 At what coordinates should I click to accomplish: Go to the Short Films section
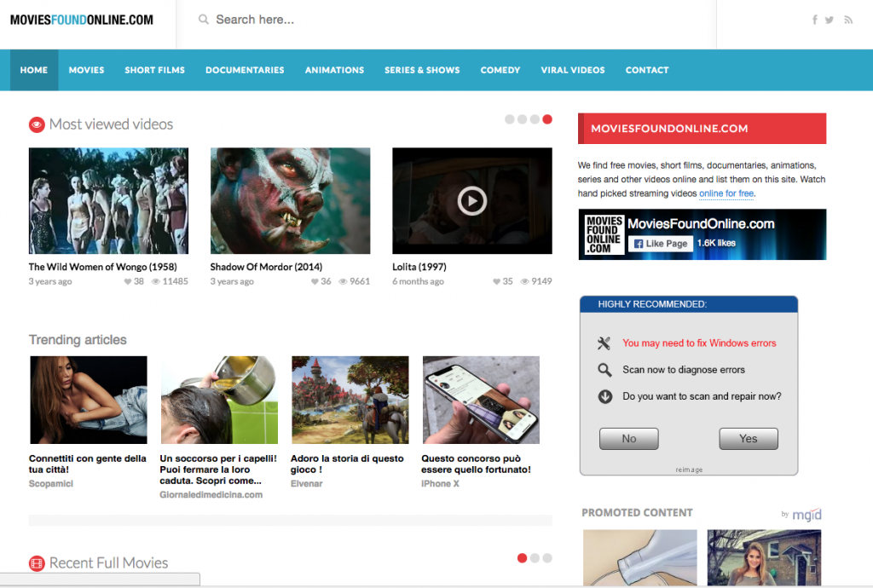(154, 70)
